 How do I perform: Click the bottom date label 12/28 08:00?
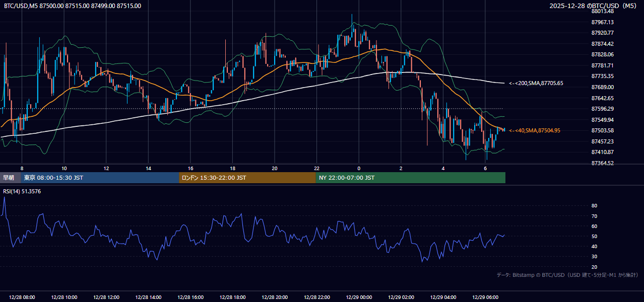click(x=22, y=297)
